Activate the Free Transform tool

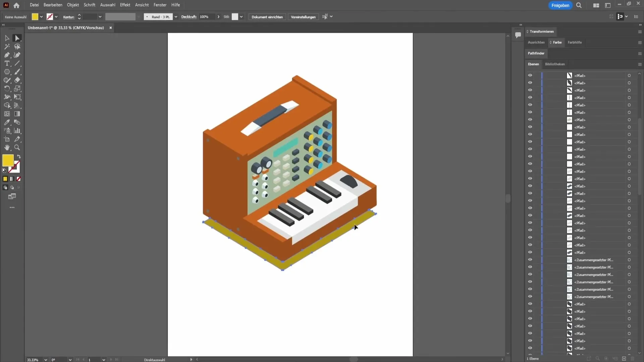click(17, 97)
